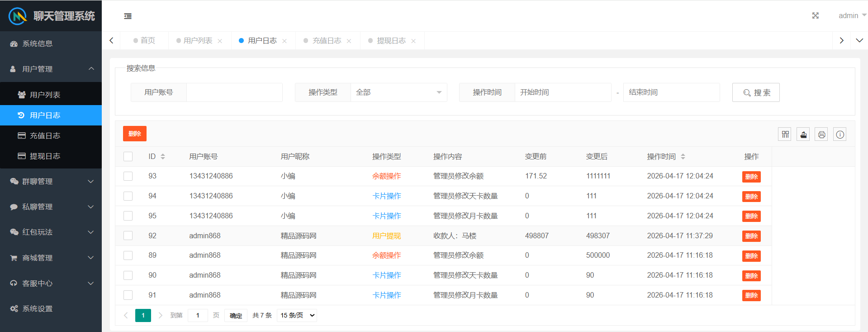Check the row with ID 93
The height and width of the screenshot is (332, 868).
(x=128, y=176)
